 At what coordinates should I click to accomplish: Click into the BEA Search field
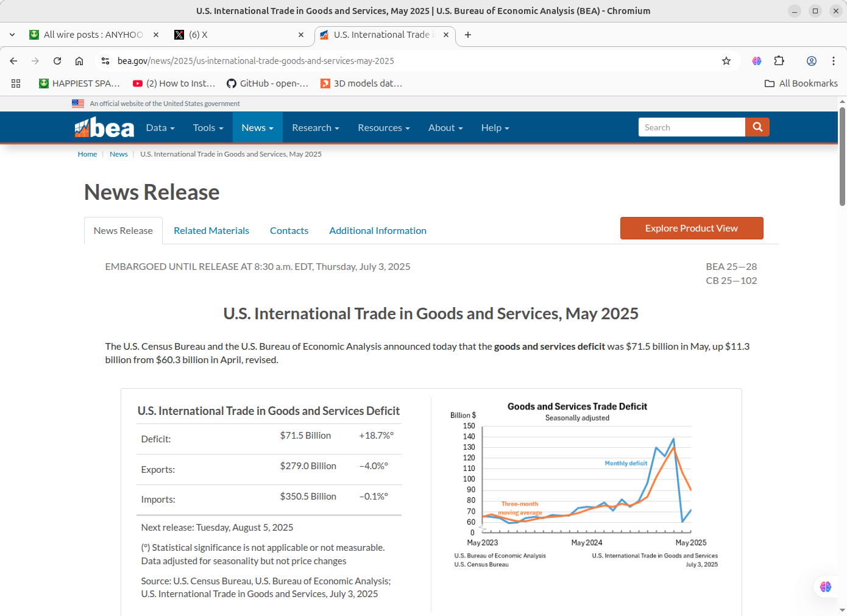pyautogui.click(x=691, y=127)
